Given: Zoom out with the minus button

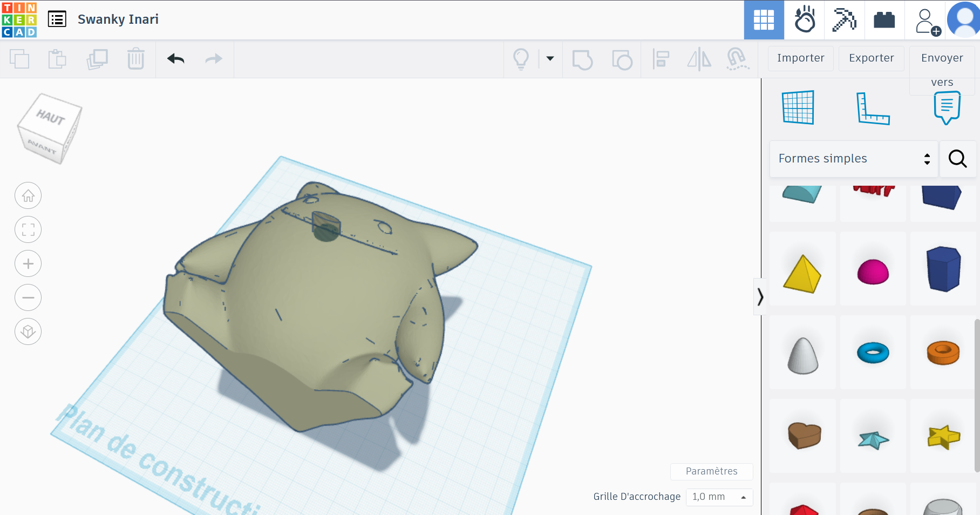Looking at the screenshot, I should 28,297.
